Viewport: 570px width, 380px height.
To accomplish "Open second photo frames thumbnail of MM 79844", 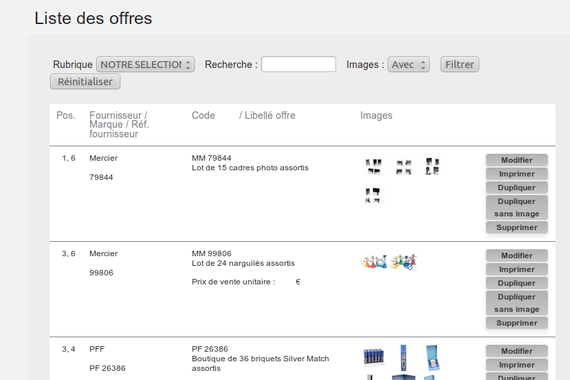I will click(404, 167).
